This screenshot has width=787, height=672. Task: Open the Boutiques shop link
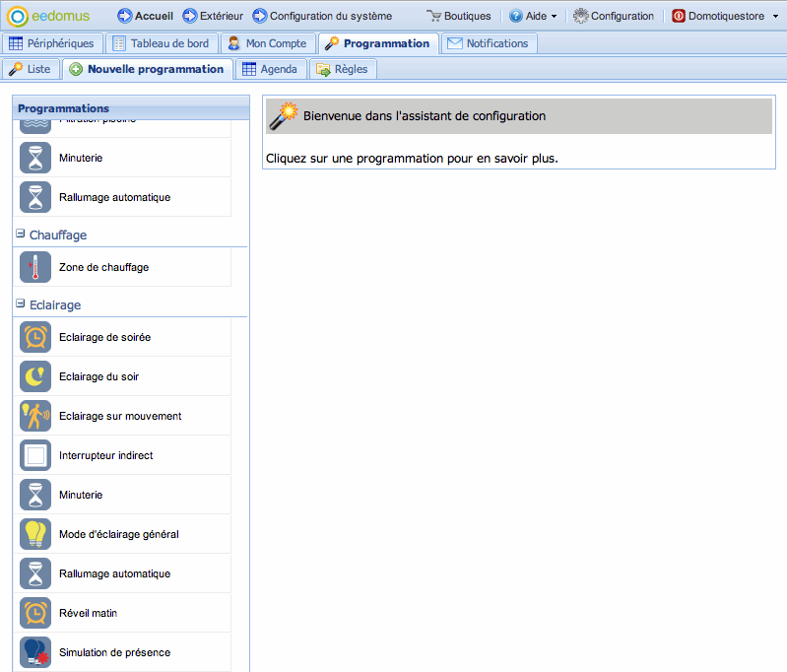458,16
